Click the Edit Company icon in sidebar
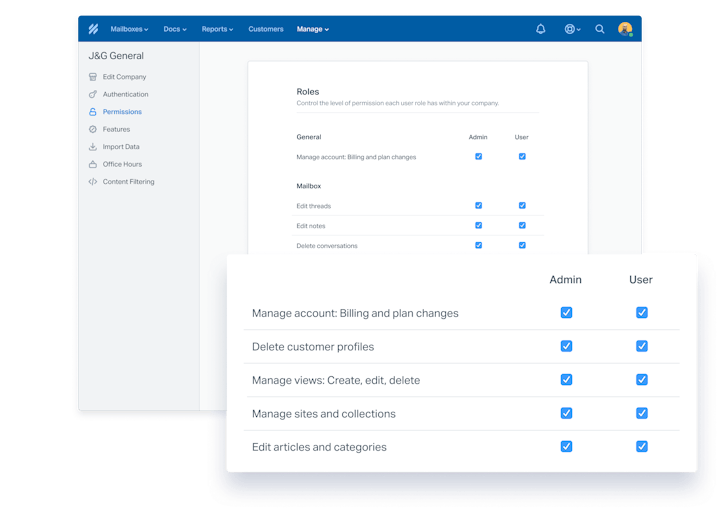 click(93, 77)
